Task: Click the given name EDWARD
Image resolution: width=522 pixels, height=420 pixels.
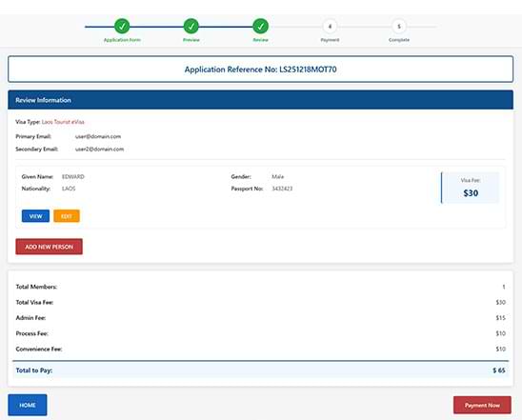Action: tap(73, 177)
